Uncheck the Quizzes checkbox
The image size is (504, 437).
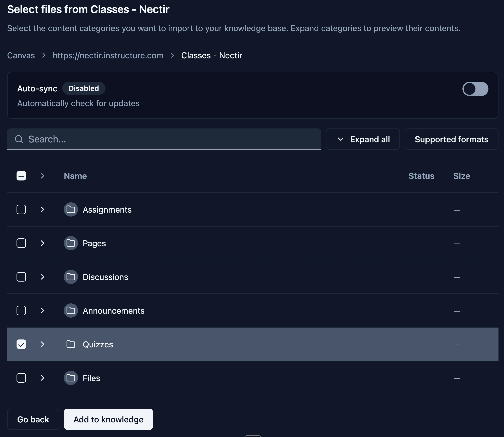[x=21, y=344]
